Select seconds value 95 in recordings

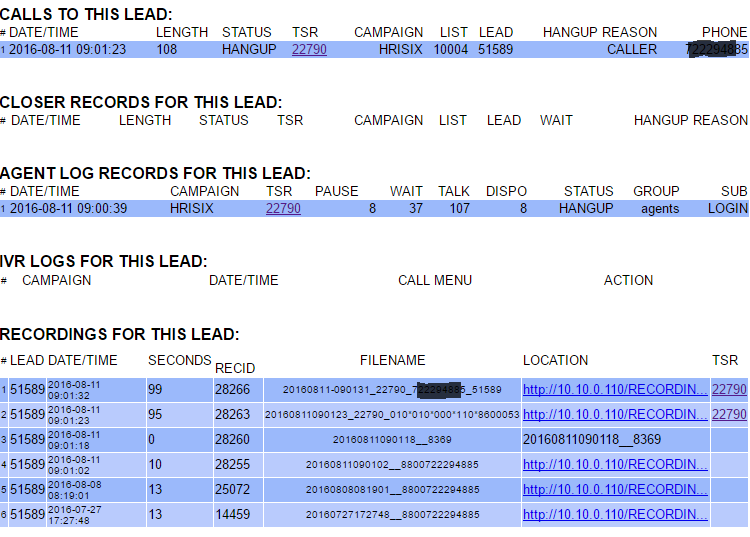(155, 415)
